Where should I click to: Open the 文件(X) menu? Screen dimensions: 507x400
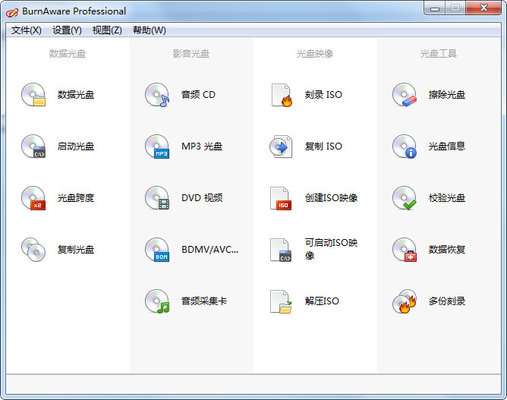[26, 30]
